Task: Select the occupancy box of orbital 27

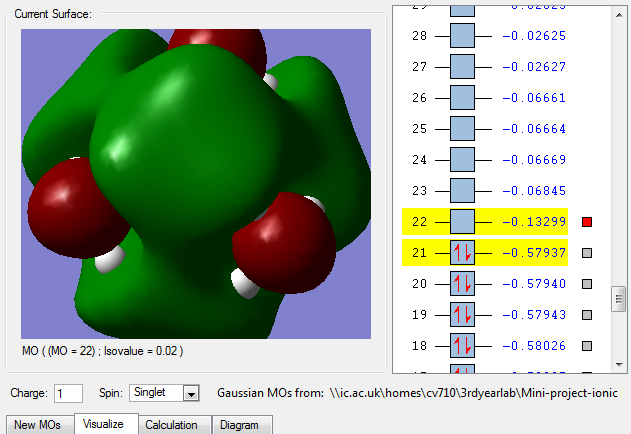Action: pos(462,67)
